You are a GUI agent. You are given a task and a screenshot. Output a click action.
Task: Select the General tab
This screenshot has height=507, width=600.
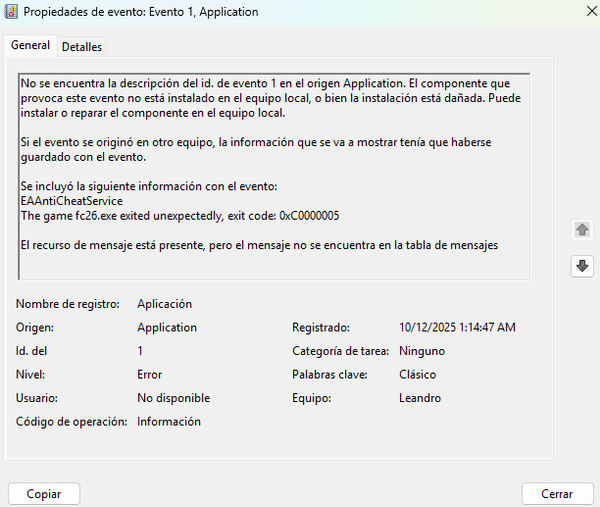(x=30, y=46)
